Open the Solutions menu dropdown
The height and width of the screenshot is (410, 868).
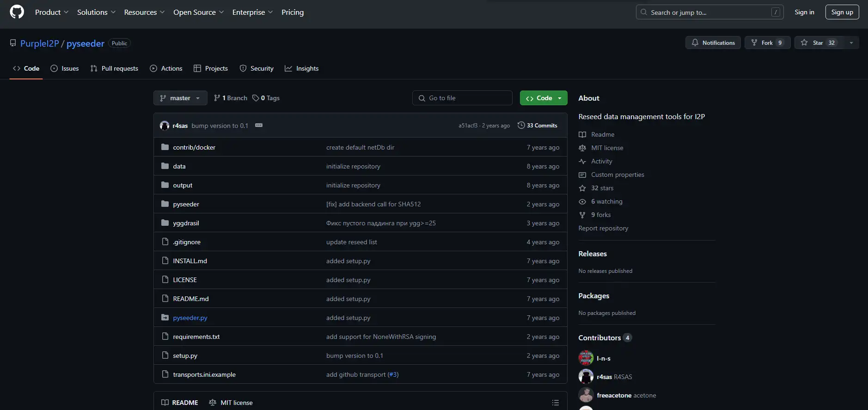pos(96,12)
